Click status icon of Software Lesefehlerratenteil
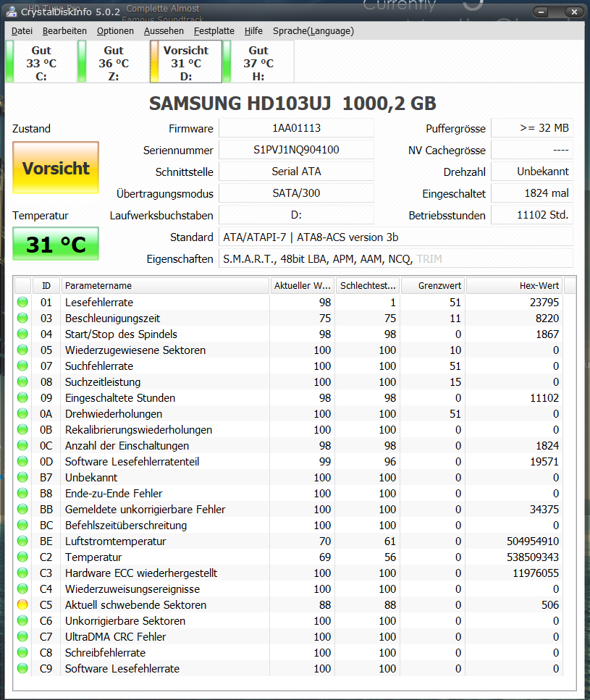 22,462
